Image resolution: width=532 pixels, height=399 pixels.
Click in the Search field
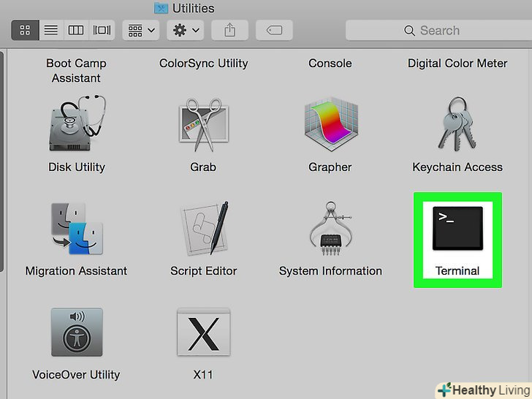pyautogui.click(x=438, y=30)
